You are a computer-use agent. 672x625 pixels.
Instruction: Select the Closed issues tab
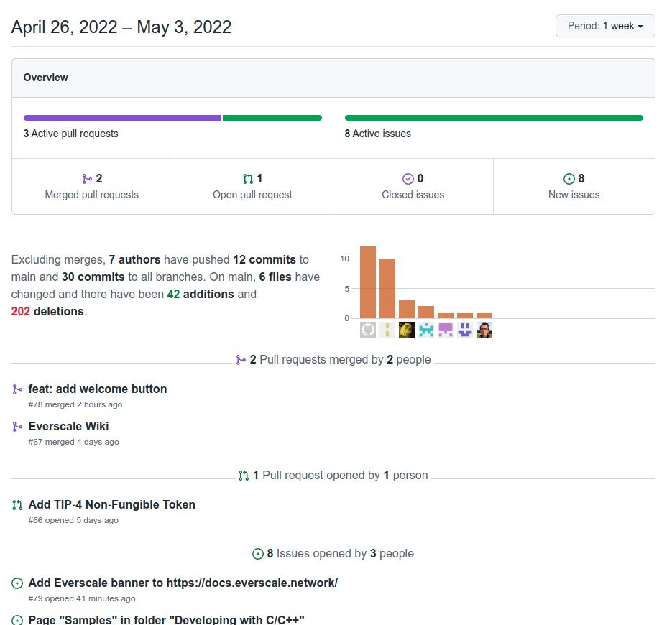pos(413,186)
